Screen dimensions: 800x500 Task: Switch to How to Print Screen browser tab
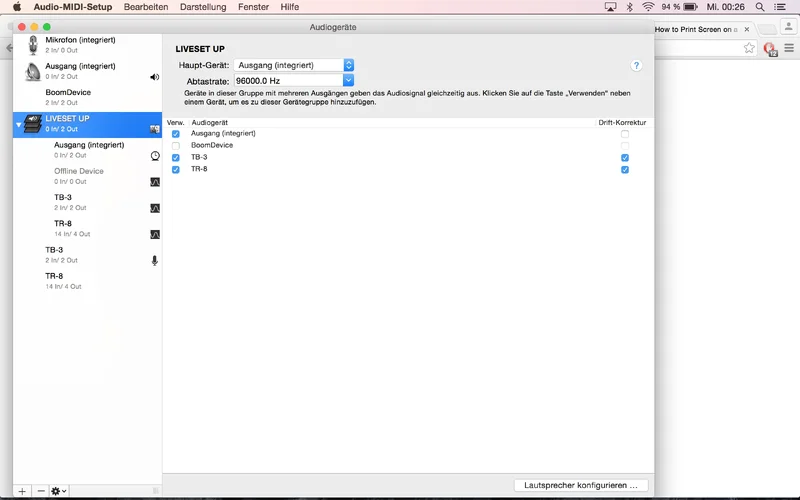[x=696, y=30]
